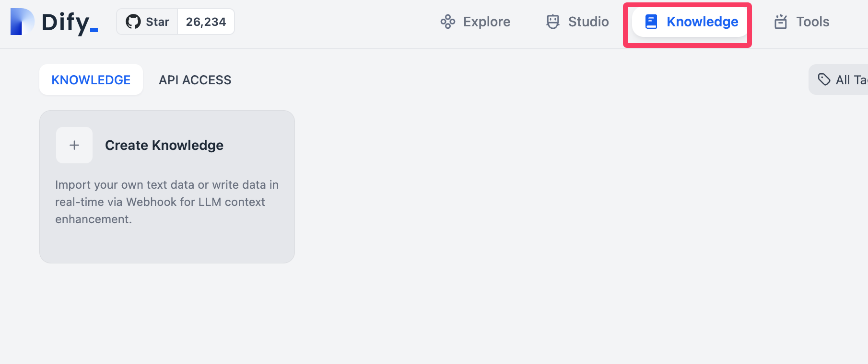Open the 26,234 stargazers count link

[206, 22]
